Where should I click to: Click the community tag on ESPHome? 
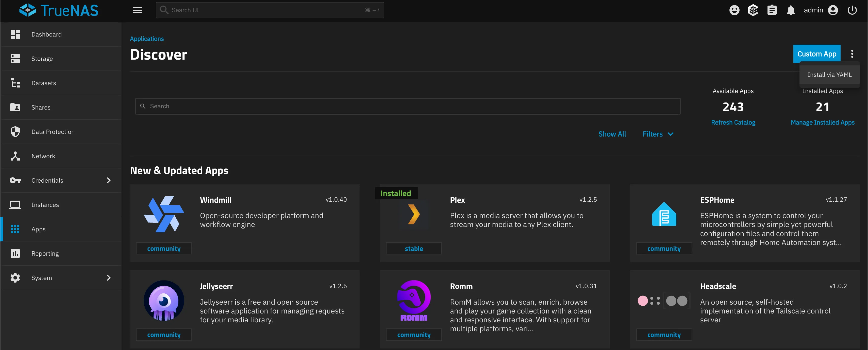point(664,248)
